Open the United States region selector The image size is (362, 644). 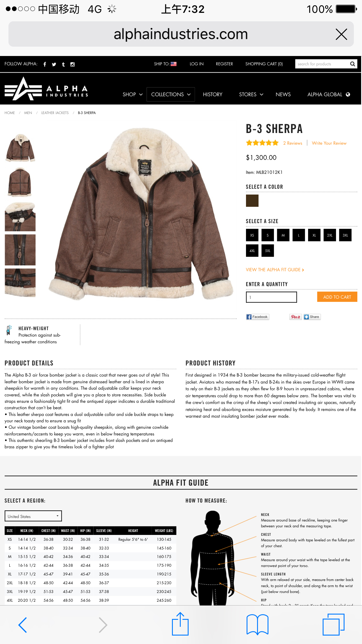tap(33, 516)
